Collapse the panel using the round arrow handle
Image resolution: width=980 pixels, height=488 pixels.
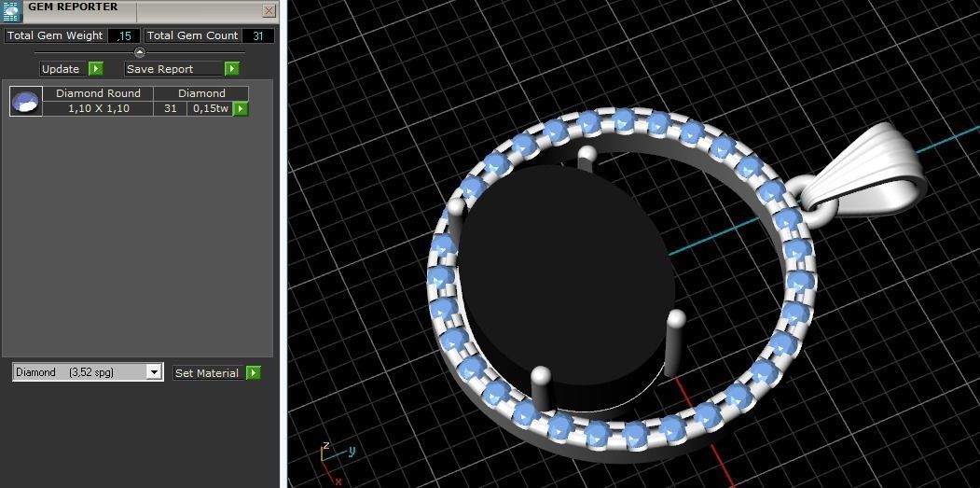(139, 52)
